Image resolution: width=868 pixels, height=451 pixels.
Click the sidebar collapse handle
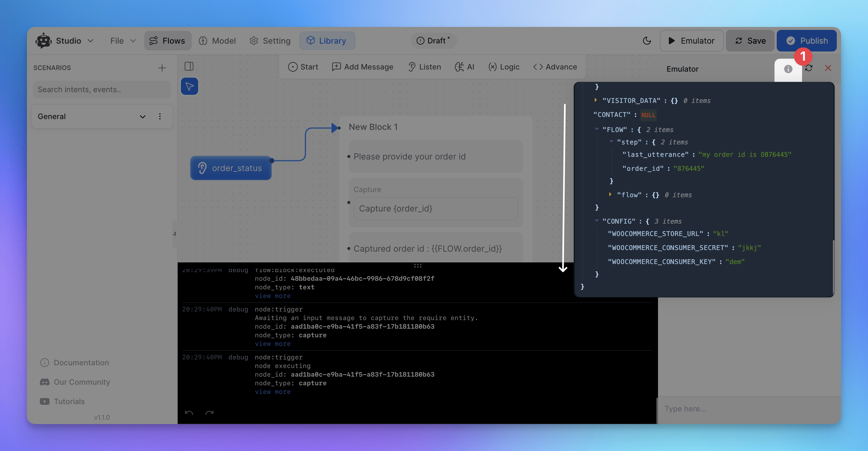pyautogui.click(x=174, y=234)
